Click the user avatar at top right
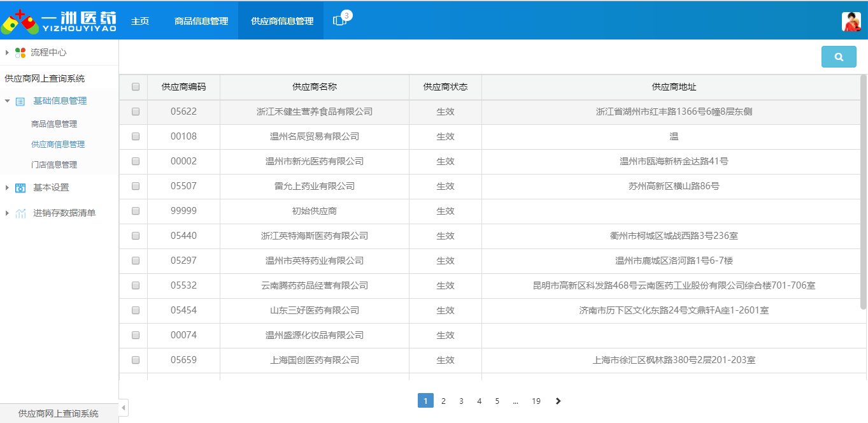868x423 pixels. click(851, 20)
